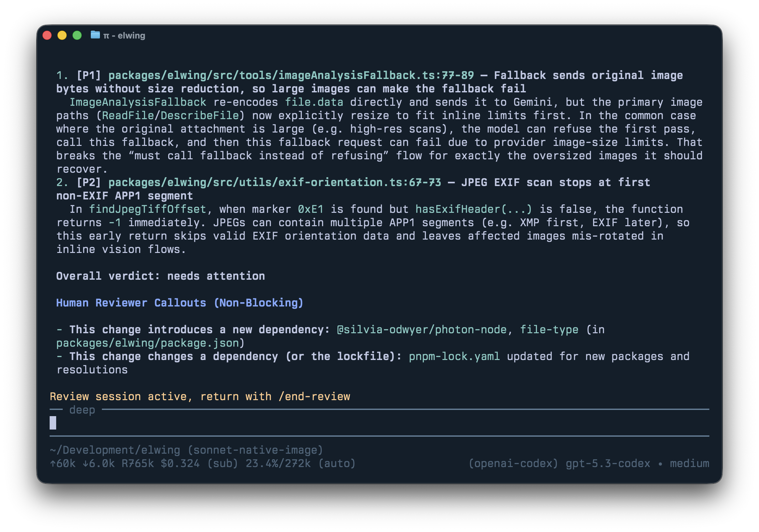
Task: Click the /end-review command text
Action: coord(314,396)
